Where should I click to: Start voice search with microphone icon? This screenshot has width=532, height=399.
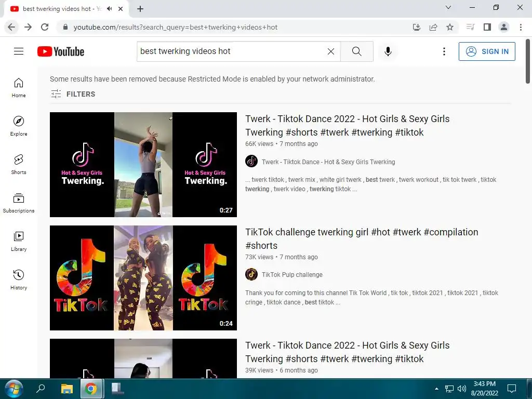[388, 51]
